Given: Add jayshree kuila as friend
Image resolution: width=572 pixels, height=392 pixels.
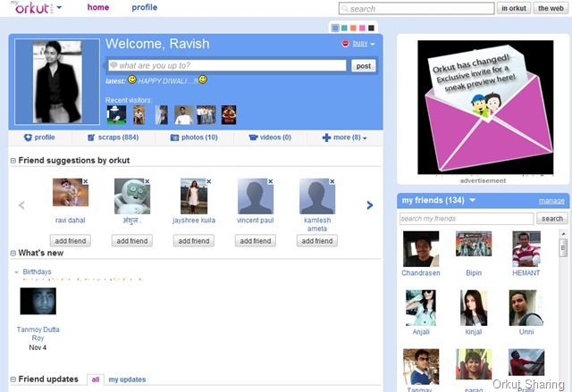Looking at the screenshot, I should [x=194, y=241].
